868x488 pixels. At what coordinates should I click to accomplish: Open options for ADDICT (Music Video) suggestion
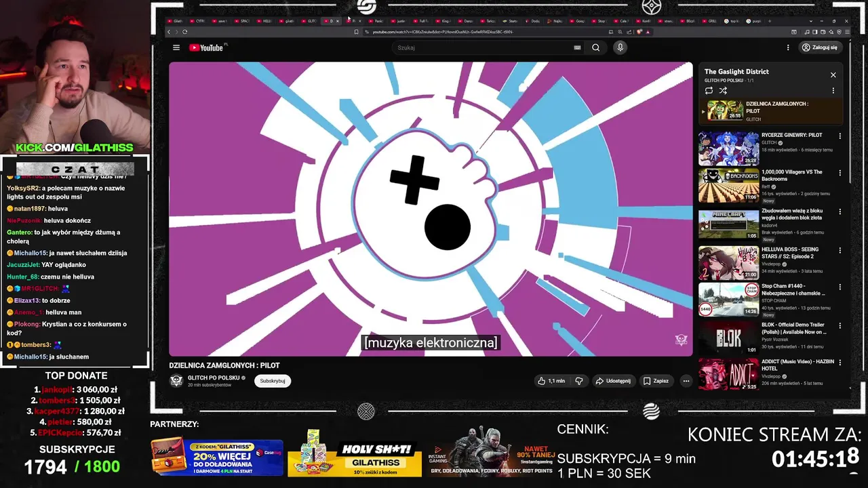tap(840, 363)
